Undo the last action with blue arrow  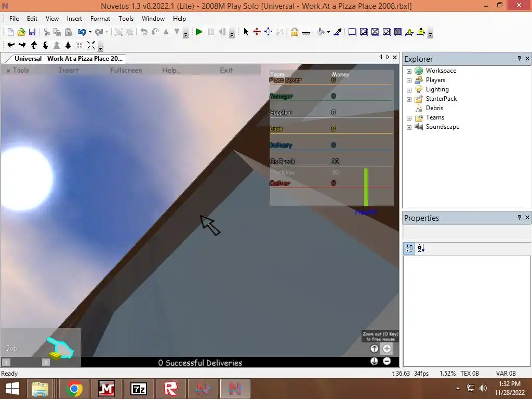point(82,32)
